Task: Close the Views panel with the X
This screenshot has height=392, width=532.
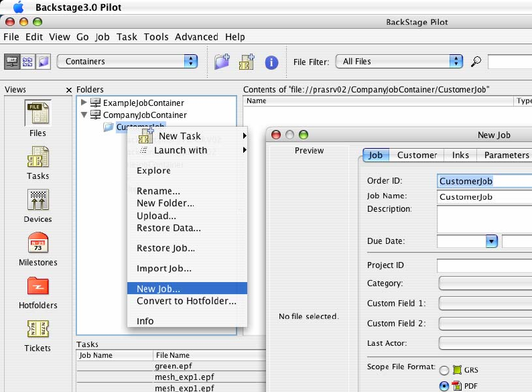Action: pos(69,90)
